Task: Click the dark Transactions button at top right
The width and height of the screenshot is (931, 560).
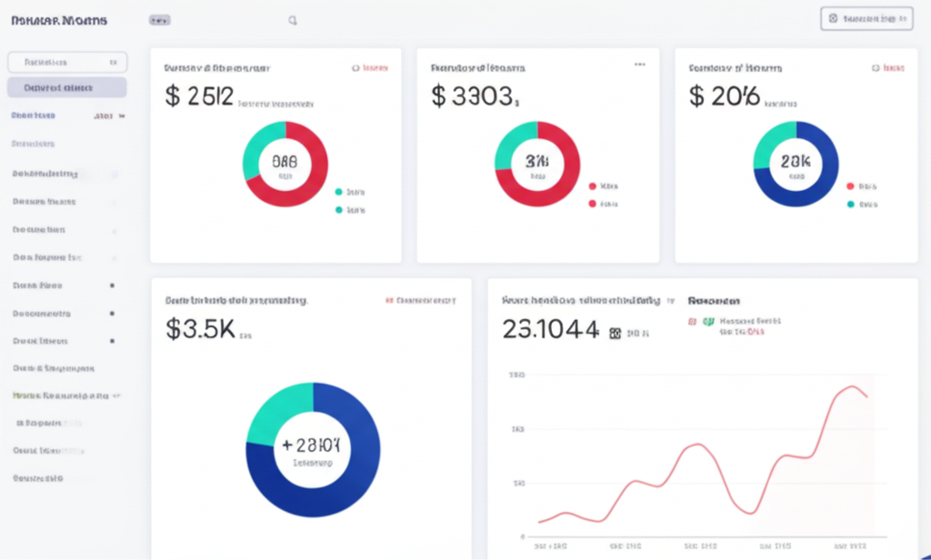Action: [x=866, y=18]
